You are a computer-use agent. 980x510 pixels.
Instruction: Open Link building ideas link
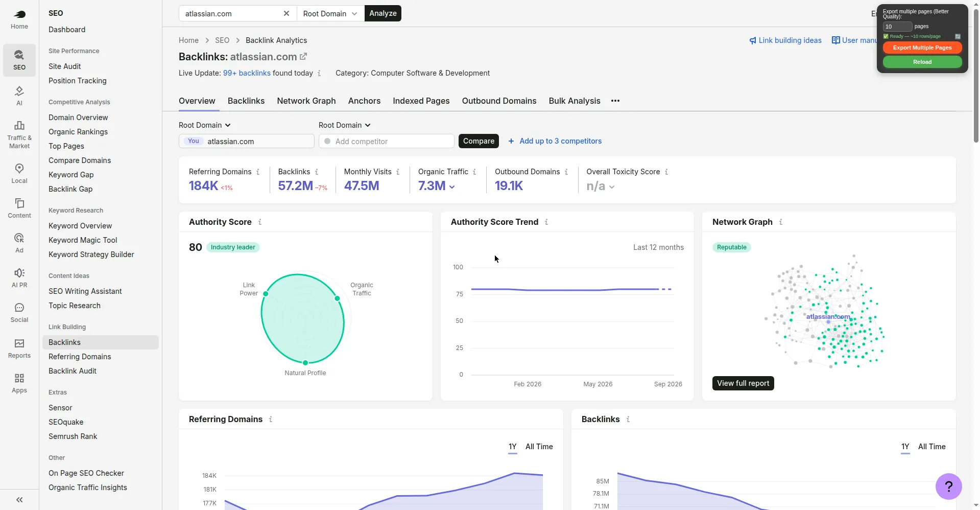point(785,40)
